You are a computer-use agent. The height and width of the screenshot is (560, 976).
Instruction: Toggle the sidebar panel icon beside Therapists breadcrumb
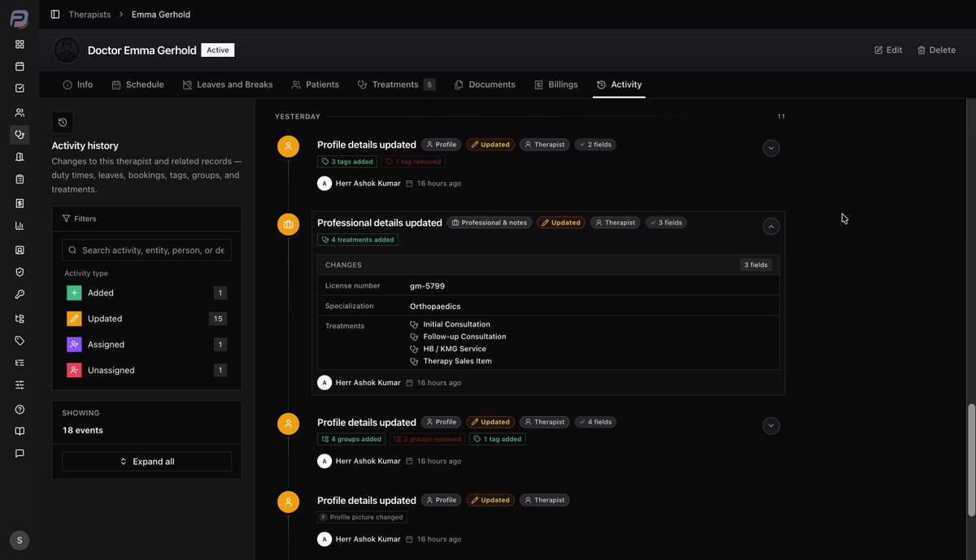point(55,15)
